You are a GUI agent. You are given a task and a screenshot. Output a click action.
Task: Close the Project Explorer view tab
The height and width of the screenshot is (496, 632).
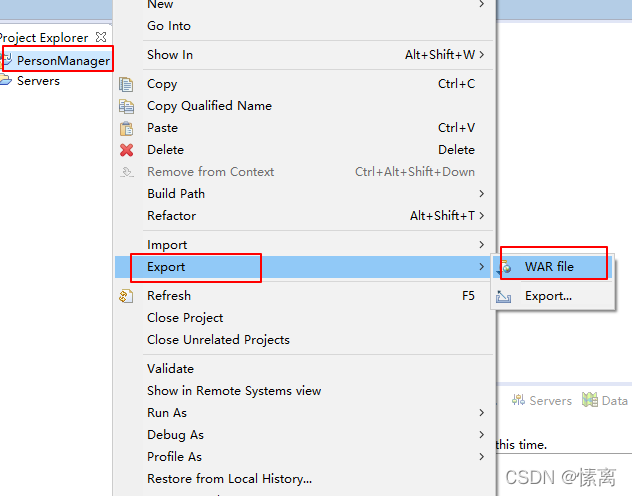click(x=101, y=37)
